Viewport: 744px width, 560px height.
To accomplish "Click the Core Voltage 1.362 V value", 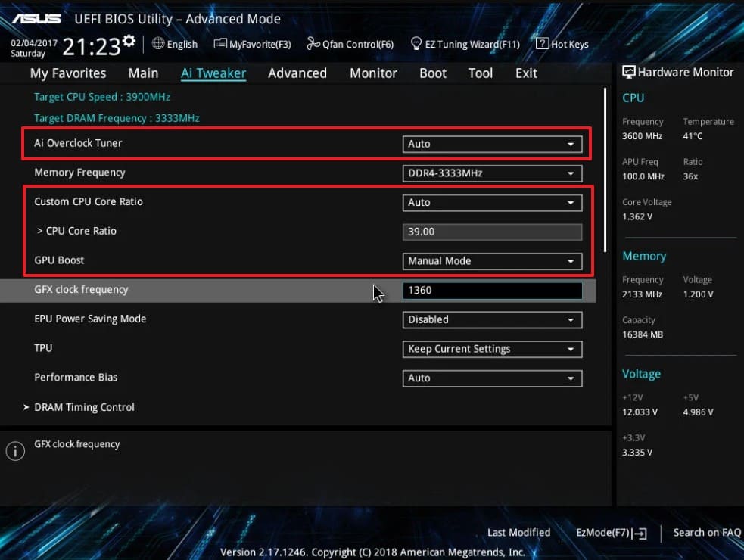I will click(637, 217).
